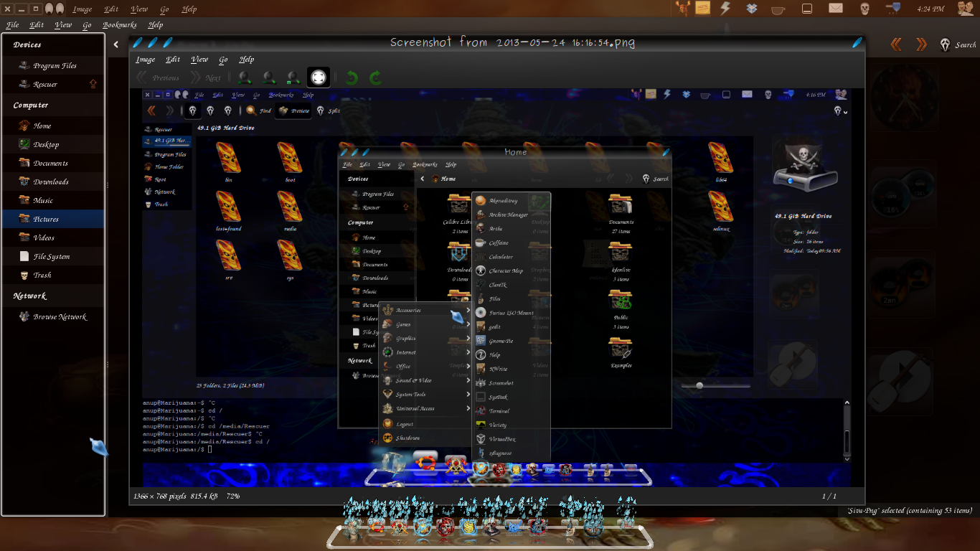This screenshot has height=551, width=980.
Task: Open File System in sidebar
Action: (x=53, y=256)
